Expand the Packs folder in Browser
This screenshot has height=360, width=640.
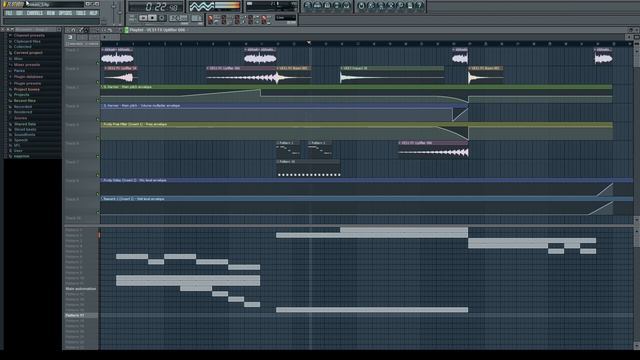[x=19, y=71]
